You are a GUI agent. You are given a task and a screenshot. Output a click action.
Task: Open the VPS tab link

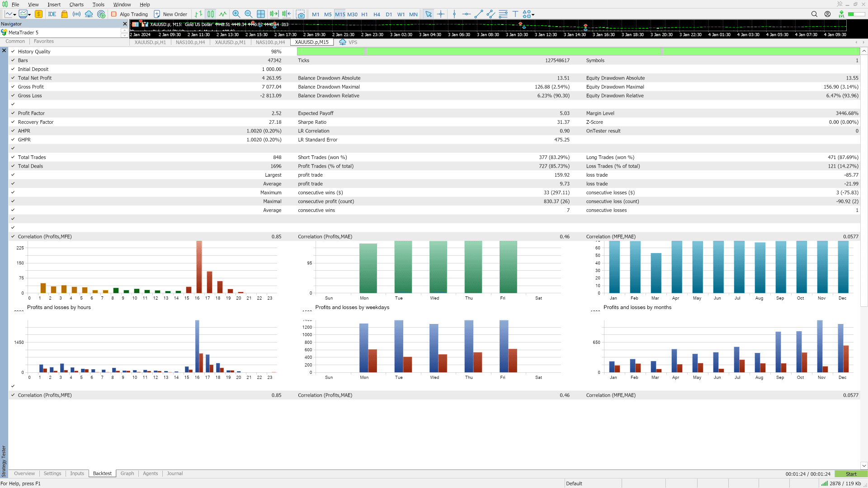tap(348, 42)
